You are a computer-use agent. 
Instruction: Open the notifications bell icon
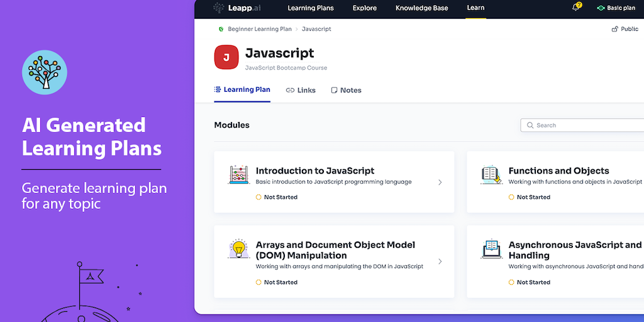pyautogui.click(x=575, y=8)
